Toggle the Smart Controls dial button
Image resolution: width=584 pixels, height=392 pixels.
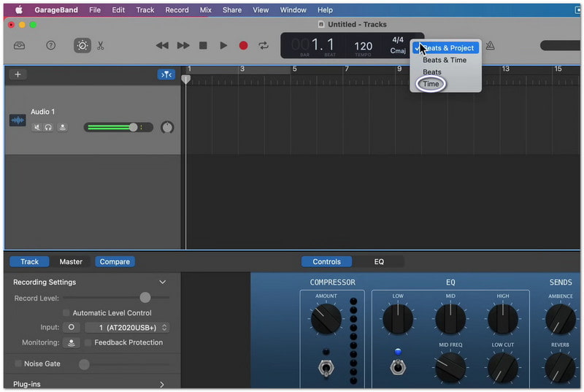[x=82, y=45]
